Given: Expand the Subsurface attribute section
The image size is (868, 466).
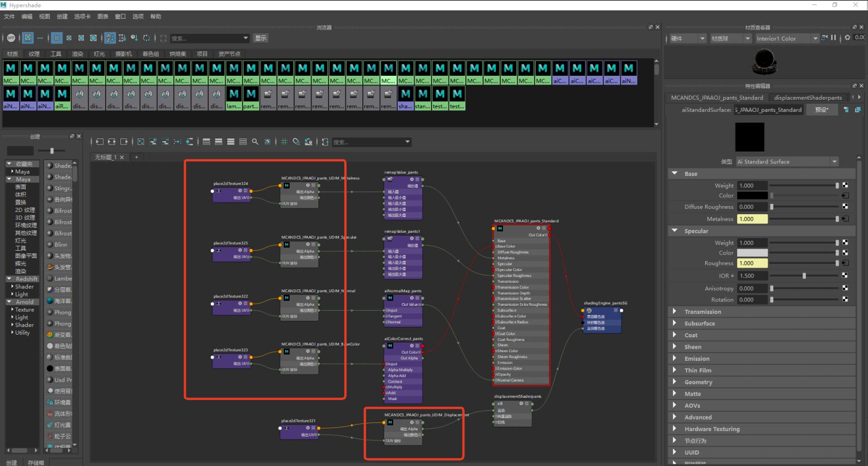Looking at the screenshot, I should point(699,324).
